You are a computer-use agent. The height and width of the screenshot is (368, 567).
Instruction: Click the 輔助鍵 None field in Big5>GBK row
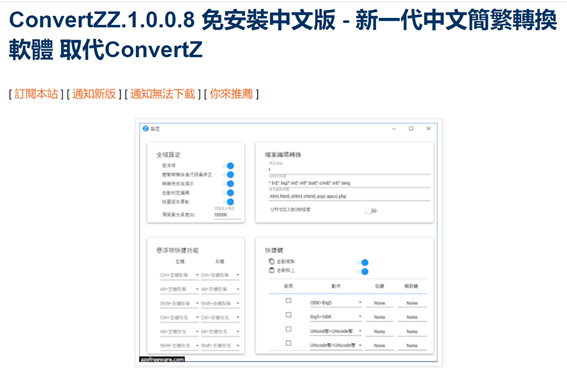pyautogui.click(x=412, y=317)
